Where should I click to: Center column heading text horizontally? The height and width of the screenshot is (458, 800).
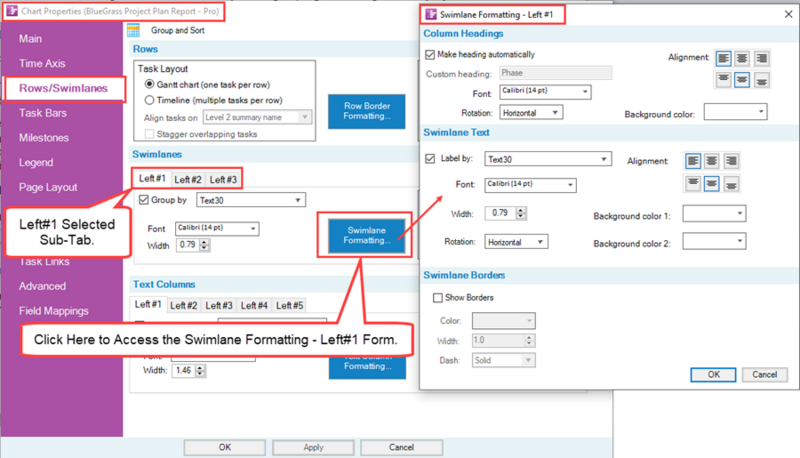(742, 58)
